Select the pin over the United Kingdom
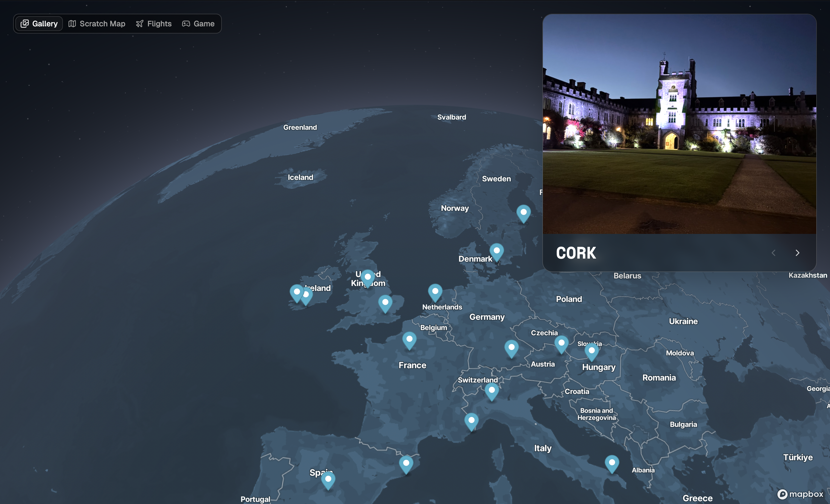Screen dimensions: 830x504 [368, 276]
